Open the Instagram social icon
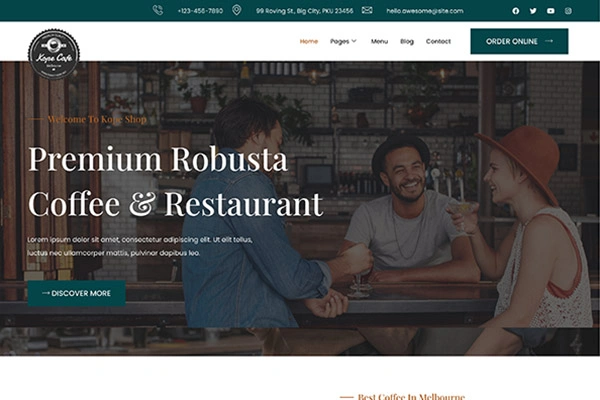 click(x=568, y=11)
